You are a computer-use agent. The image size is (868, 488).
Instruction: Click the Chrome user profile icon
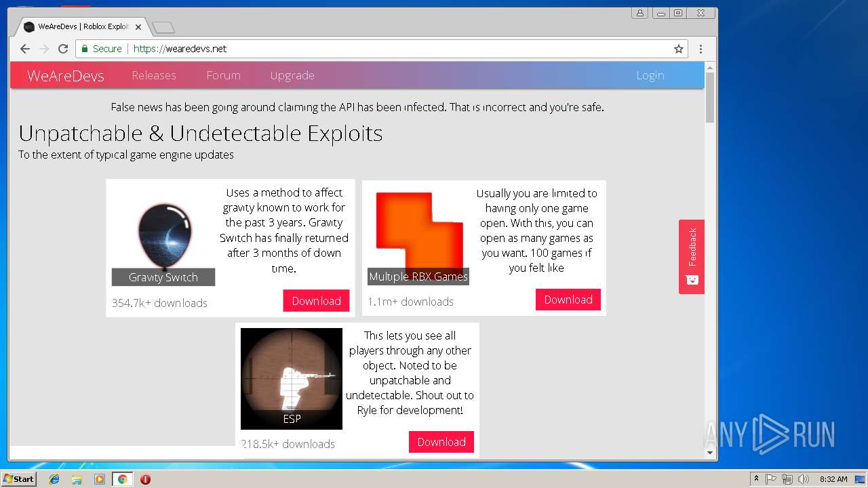coord(639,13)
